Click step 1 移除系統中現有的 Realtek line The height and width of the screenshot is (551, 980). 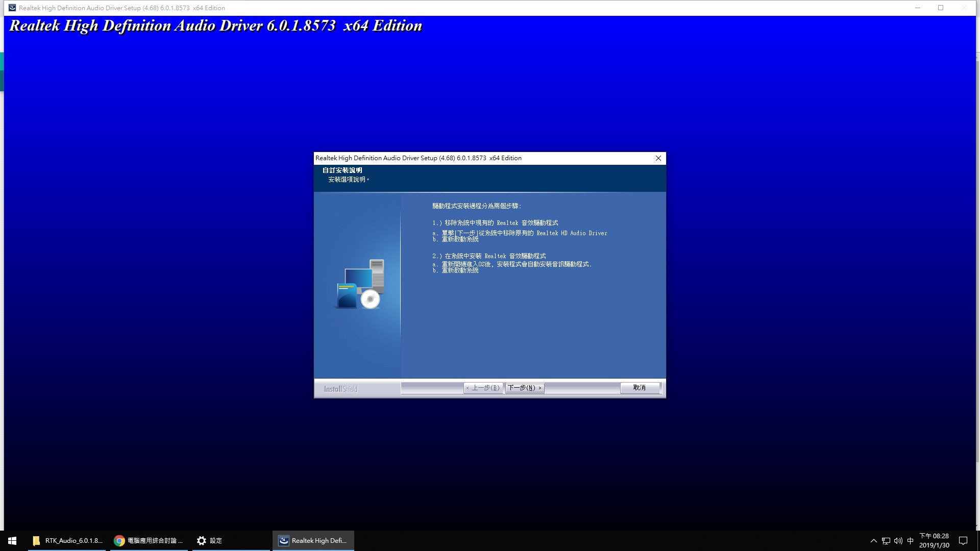495,223
